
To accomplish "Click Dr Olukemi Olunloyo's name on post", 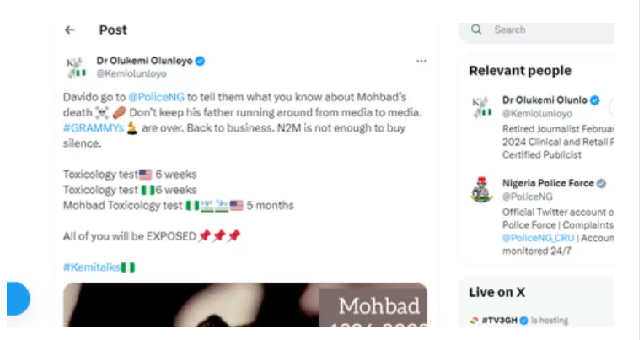I will tap(145, 61).
